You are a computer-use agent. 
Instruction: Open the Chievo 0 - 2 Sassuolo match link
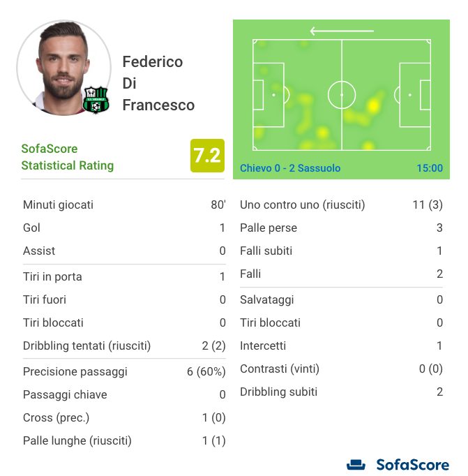[290, 168]
